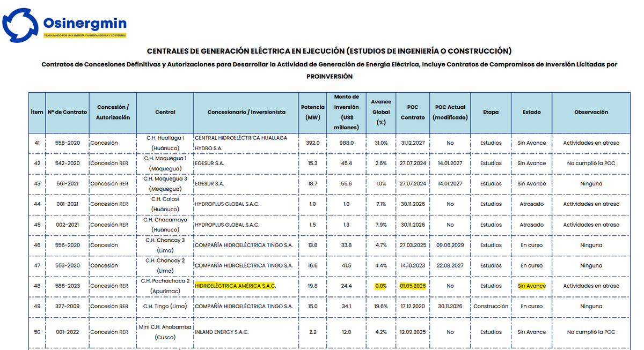
Task: Click the highlighted date 01.05.2026
Action: 413,286
